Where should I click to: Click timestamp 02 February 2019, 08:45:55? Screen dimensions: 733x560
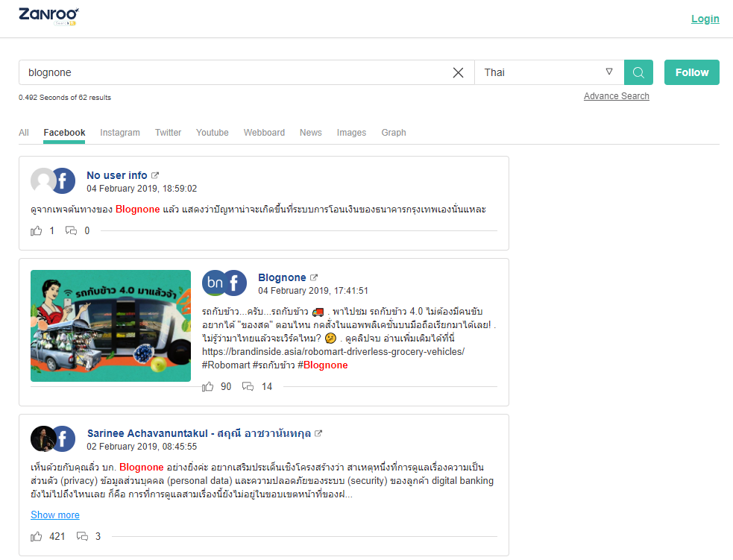click(x=142, y=447)
